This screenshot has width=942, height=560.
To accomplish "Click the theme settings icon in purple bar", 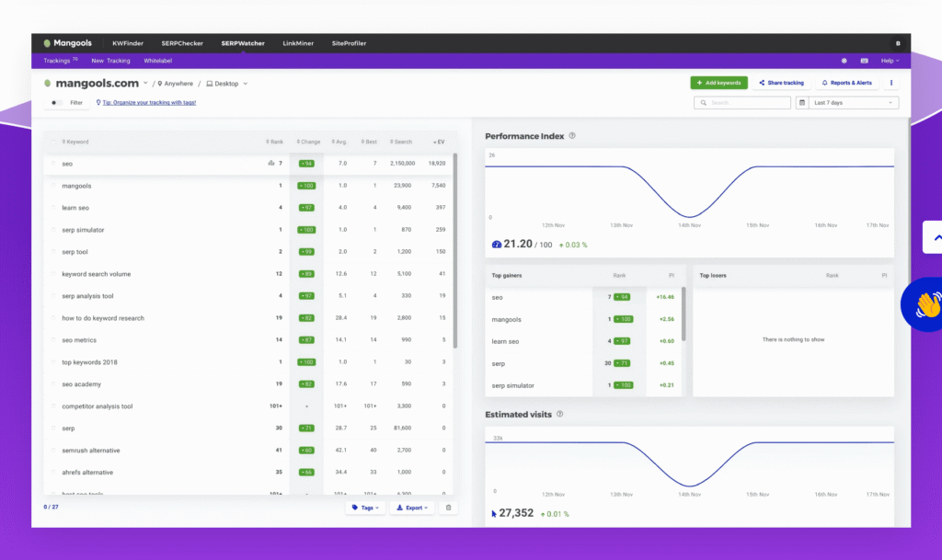I will pos(844,61).
